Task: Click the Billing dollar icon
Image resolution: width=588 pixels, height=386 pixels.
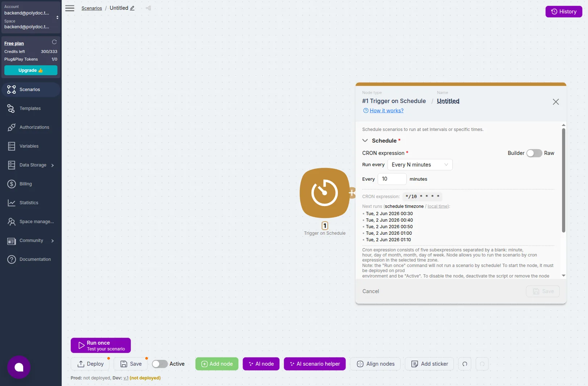Action: click(x=12, y=184)
